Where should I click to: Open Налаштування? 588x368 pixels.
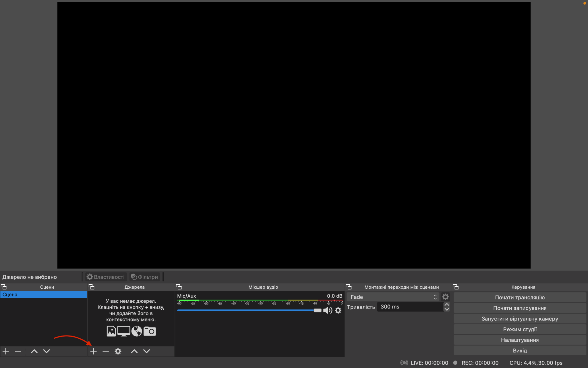click(x=520, y=340)
